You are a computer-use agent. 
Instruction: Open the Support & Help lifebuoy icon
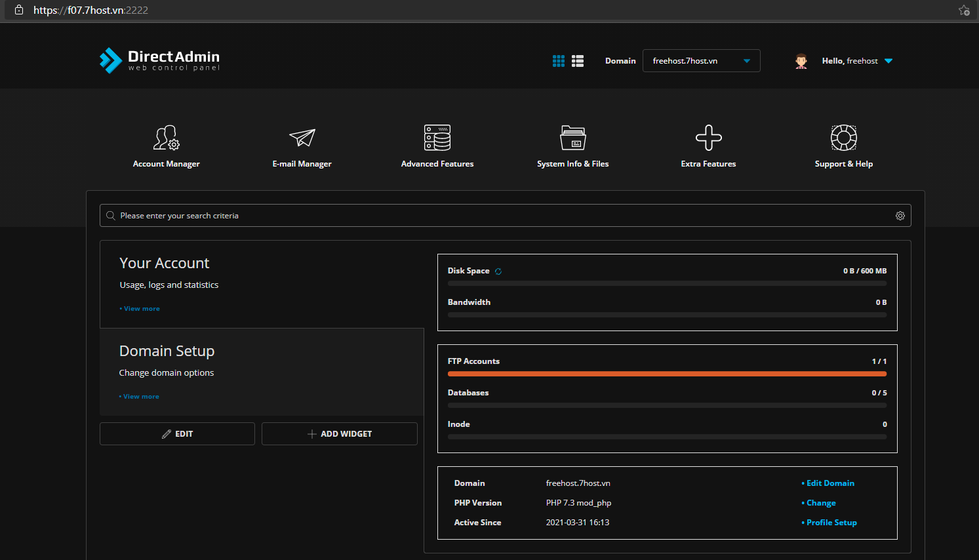pos(844,138)
